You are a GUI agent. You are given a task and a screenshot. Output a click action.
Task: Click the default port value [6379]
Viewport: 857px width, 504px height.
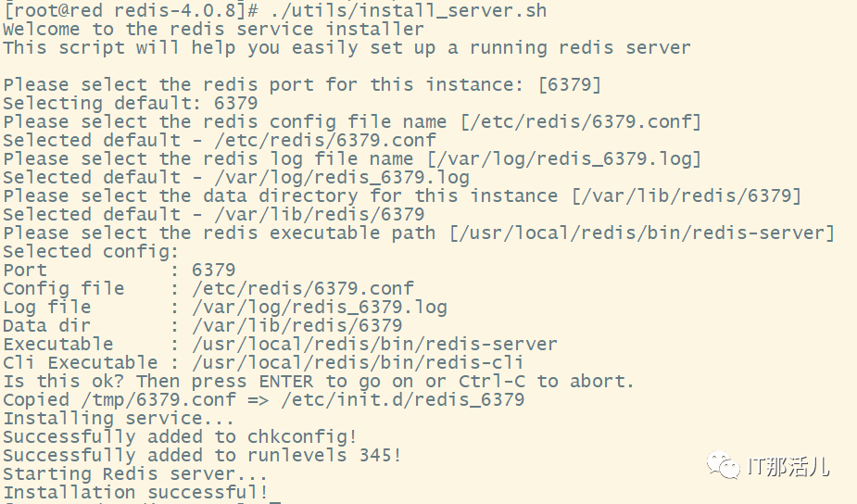click(x=569, y=85)
